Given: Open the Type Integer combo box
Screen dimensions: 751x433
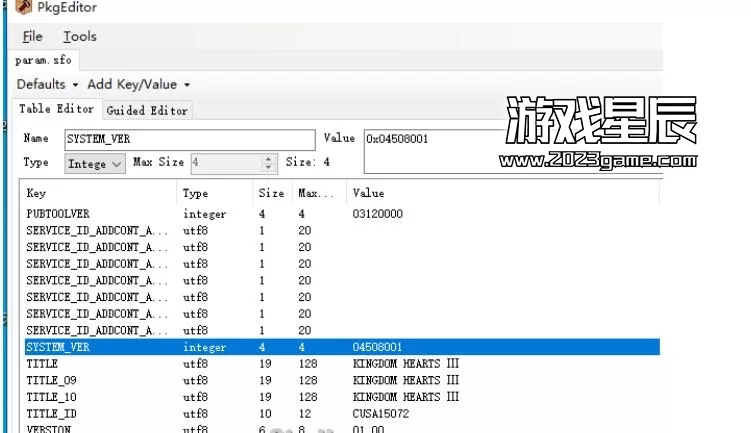Looking at the screenshot, I should tap(96, 163).
